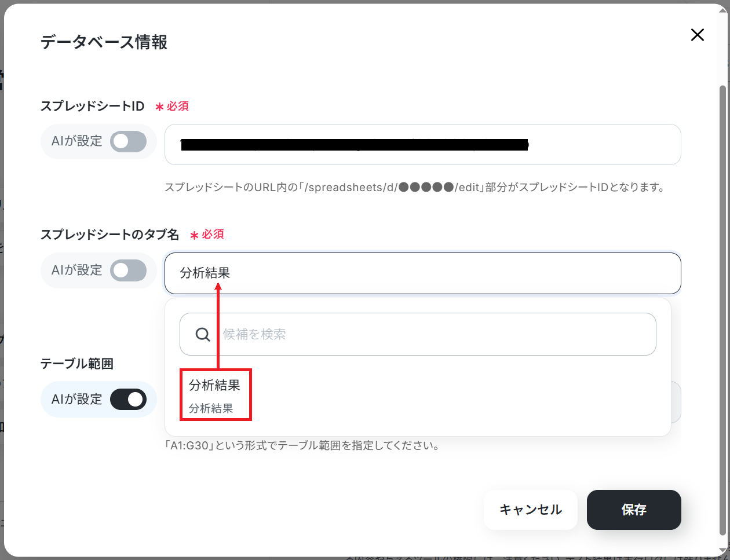Image resolution: width=730 pixels, height=560 pixels.
Task: Open the スプレッドシートのタブ名 dropdown showing 分析結果
Action: 423,273
